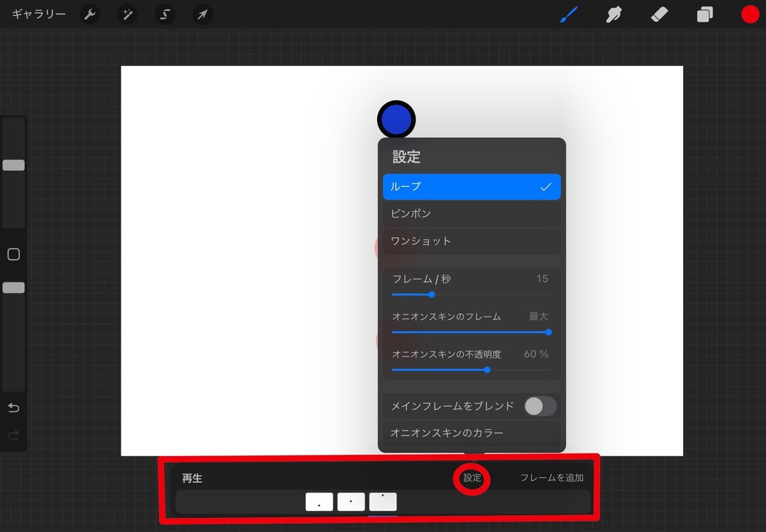The height and width of the screenshot is (532, 766).
Task: Select ループ playback mode
Action: tap(472, 187)
